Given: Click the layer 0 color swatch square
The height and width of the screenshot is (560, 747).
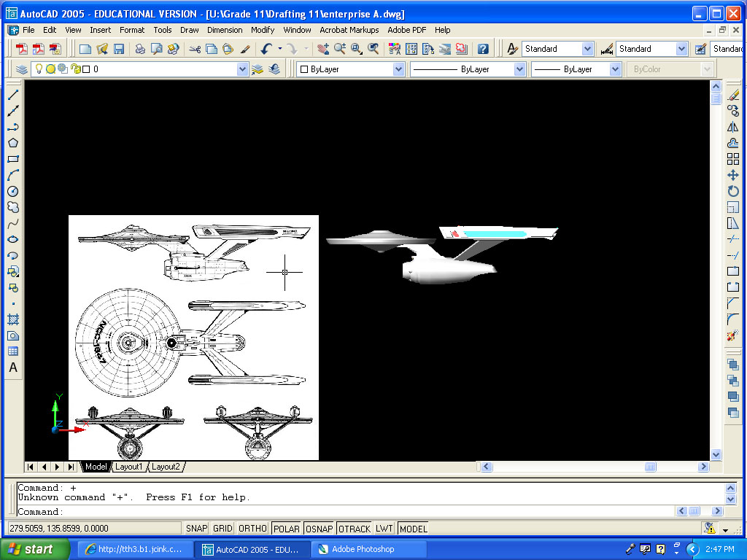Looking at the screenshot, I should 86,69.
